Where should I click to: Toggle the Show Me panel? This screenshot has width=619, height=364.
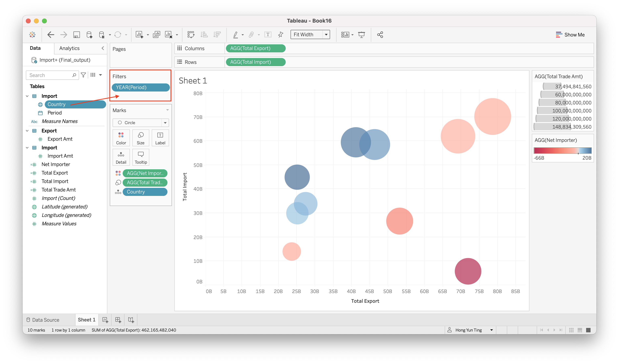pyautogui.click(x=570, y=35)
